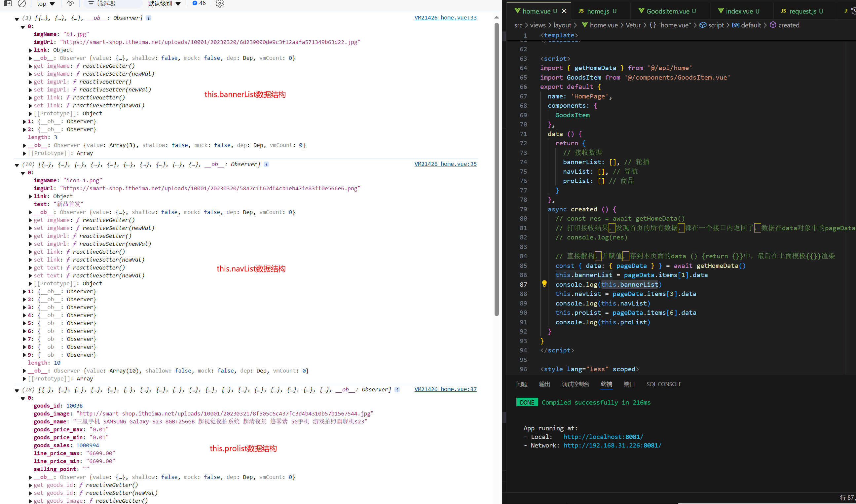Screen dimensions: 856x504
Task: Click the 终端 terminal tab
Action: point(607,384)
